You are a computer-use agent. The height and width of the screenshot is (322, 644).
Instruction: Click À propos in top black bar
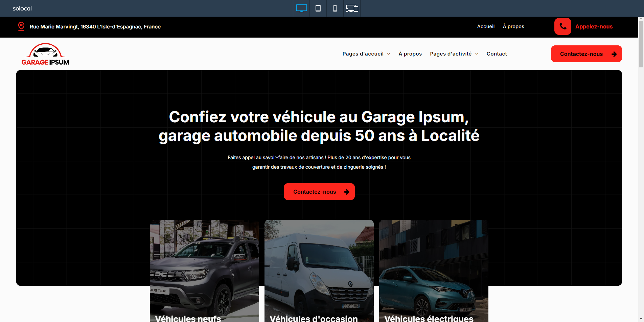(513, 26)
